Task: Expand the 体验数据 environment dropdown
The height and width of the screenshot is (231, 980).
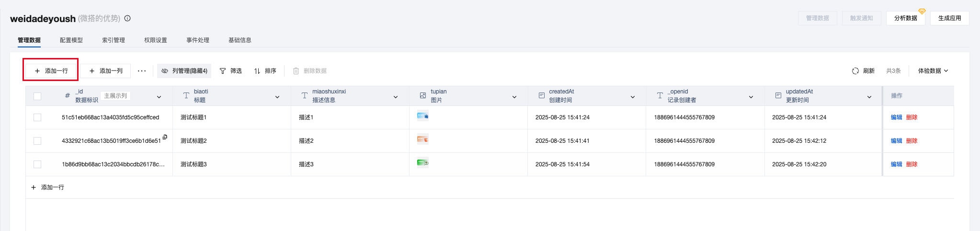Action: tap(946, 71)
